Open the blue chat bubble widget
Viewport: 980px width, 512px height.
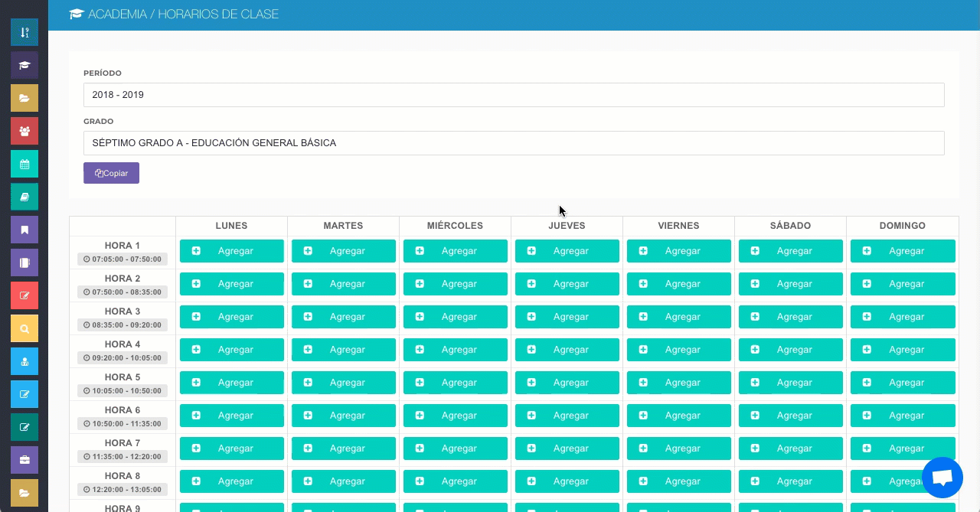click(x=942, y=478)
